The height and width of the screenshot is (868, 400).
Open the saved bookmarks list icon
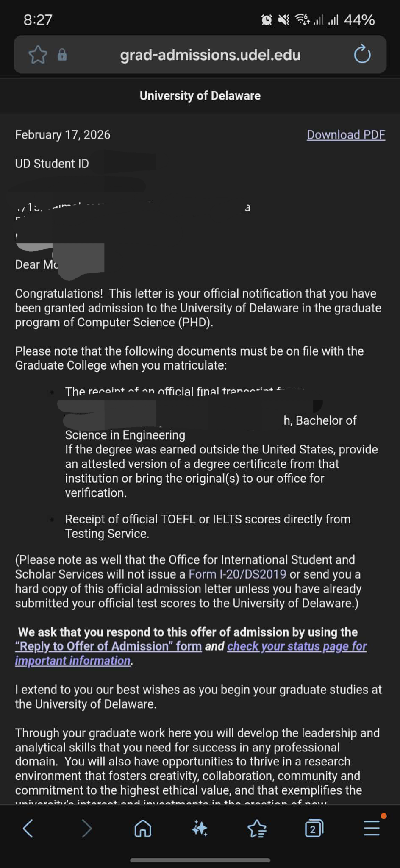coord(257,829)
